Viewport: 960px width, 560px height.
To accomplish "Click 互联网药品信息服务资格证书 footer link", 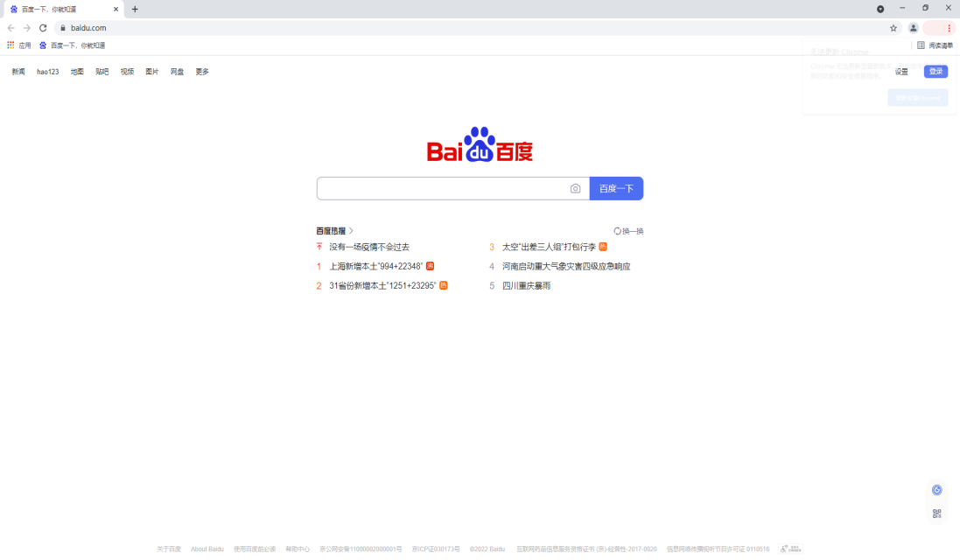I will (x=586, y=549).
